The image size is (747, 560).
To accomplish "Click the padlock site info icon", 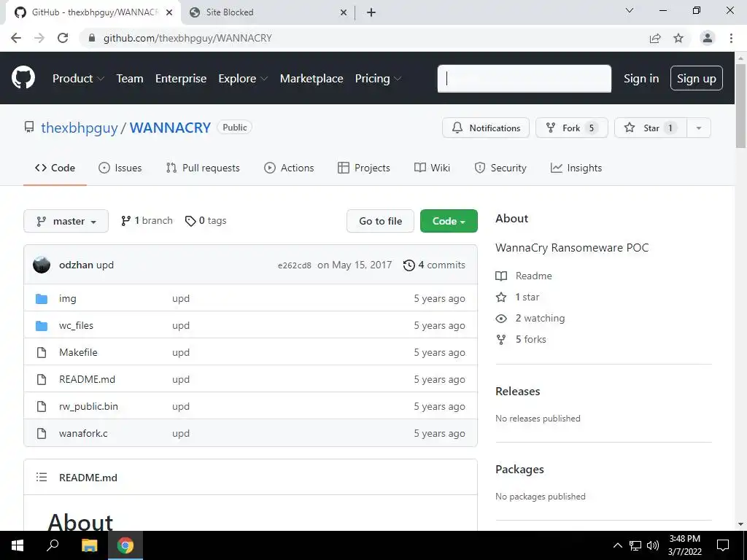I will tap(92, 38).
